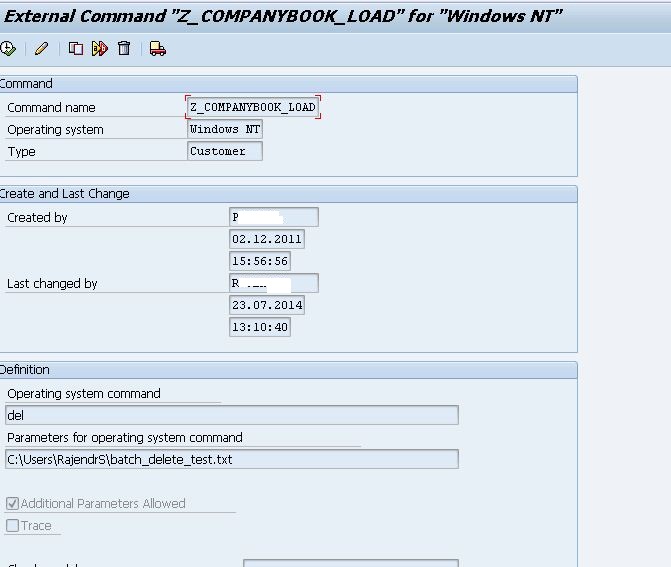Screen dimensions: 671x567
Task: Copy the external command using Copy icon
Action: tap(76, 48)
